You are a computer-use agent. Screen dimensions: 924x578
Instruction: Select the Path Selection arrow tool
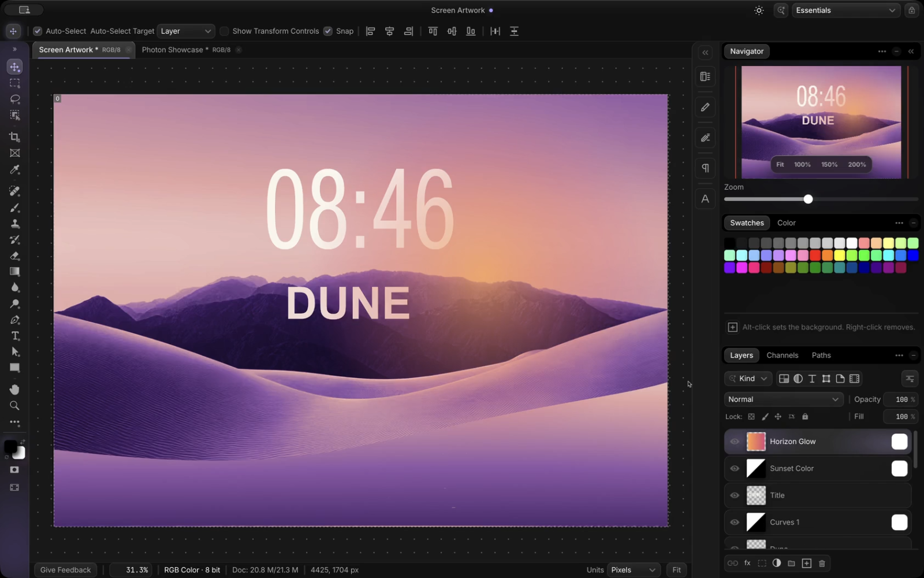(14, 351)
